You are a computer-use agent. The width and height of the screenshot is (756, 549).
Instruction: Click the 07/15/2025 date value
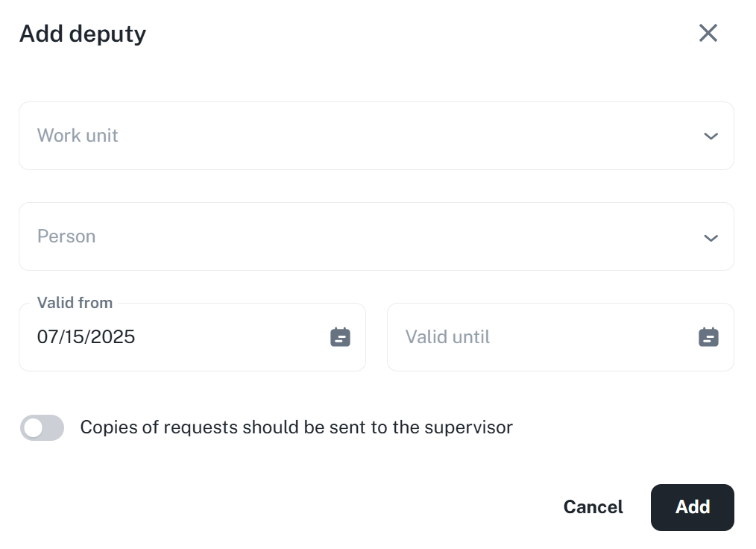pyautogui.click(x=86, y=337)
